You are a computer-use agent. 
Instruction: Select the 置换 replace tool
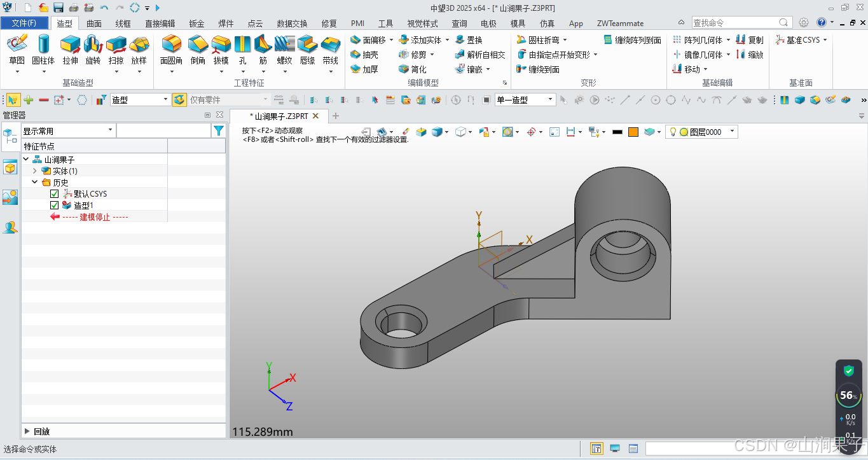[469, 39]
